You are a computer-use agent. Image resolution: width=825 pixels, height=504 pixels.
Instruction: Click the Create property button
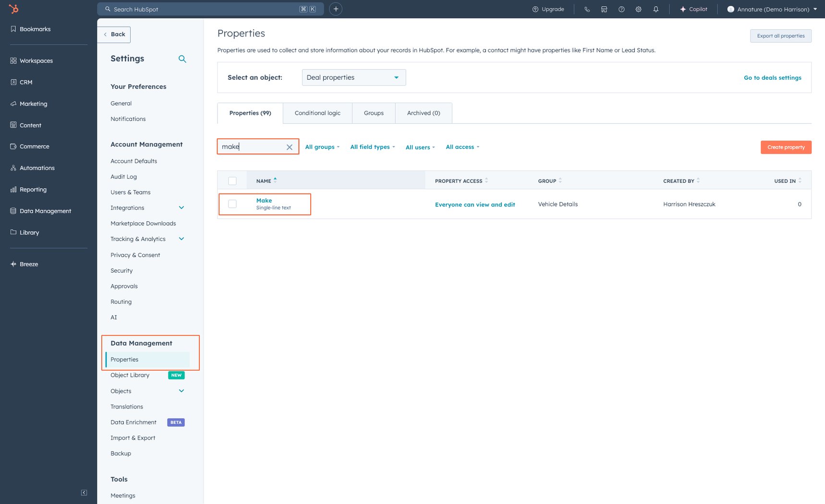click(786, 147)
